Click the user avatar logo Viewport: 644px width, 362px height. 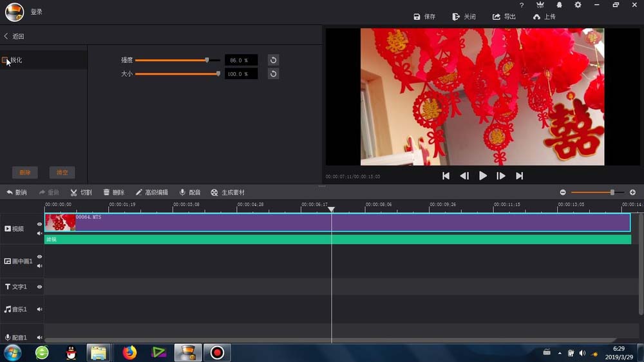tap(14, 12)
